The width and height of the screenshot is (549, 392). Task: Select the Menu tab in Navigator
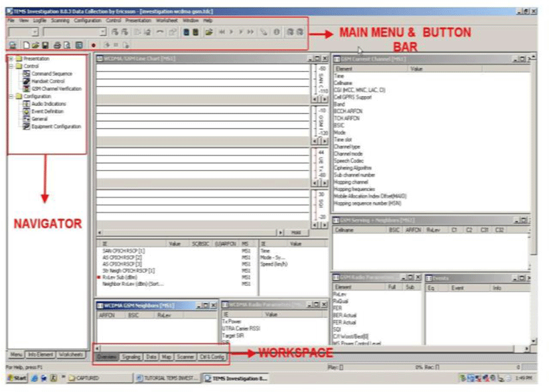click(x=16, y=355)
